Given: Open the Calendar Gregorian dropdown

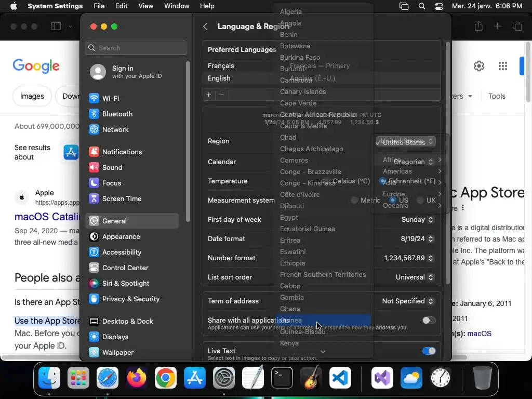Looking at the screenshot, I should pyautogui.click(x=414, y=162).
